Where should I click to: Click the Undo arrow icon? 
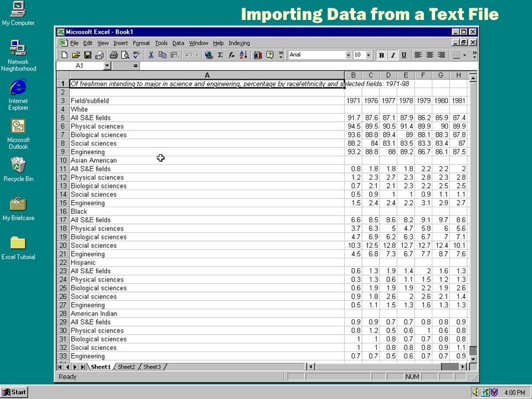coord(189,55)
